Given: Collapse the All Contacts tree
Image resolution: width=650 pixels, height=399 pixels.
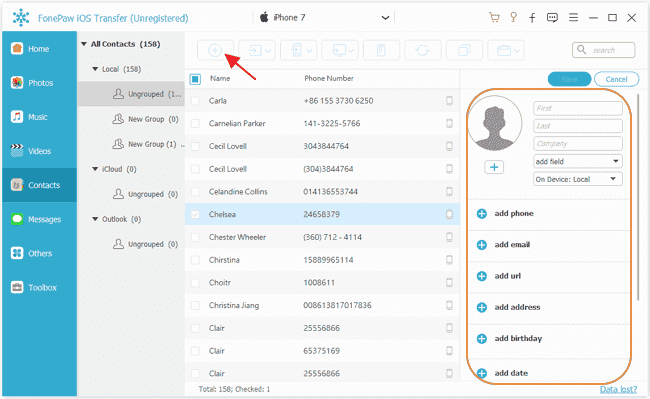Looking at the screenshot, I should tap(84, 44).
